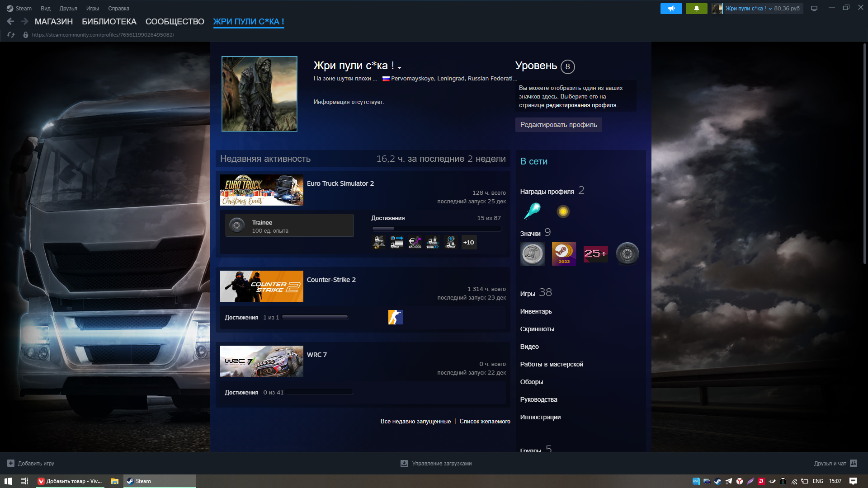The height and width of the screenshot is (488, 868).
Task: Open the Справка menu
Action: click(x=118, y=8)
